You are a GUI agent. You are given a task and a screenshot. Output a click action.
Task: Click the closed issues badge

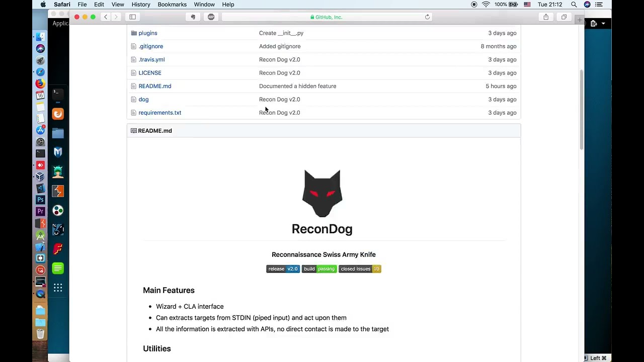[360, 269]
